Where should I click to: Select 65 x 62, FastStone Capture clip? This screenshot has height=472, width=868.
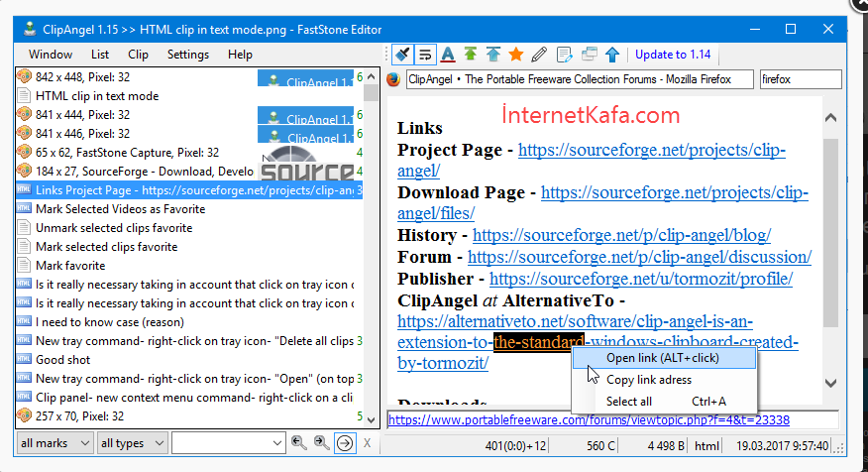click(x=189, y=153)
